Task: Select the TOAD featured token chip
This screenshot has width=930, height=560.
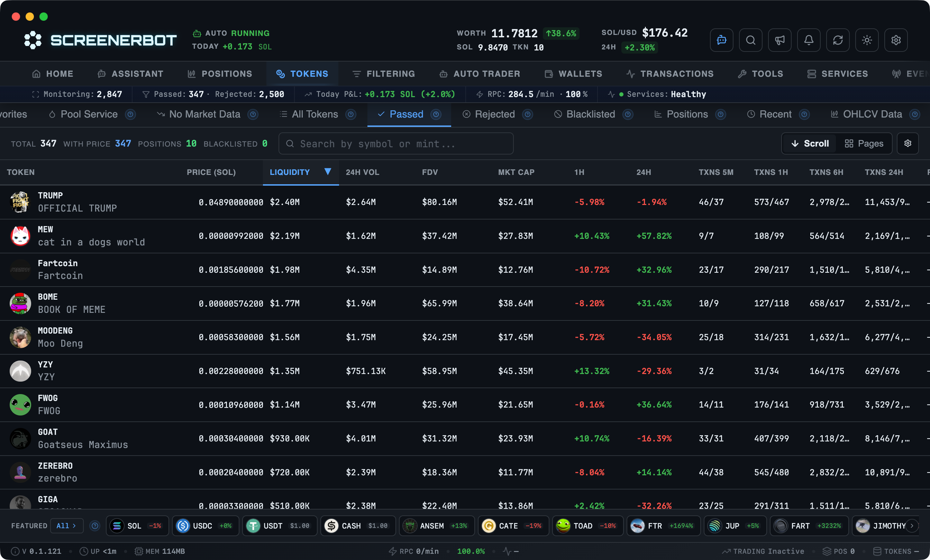Action: 587,525
